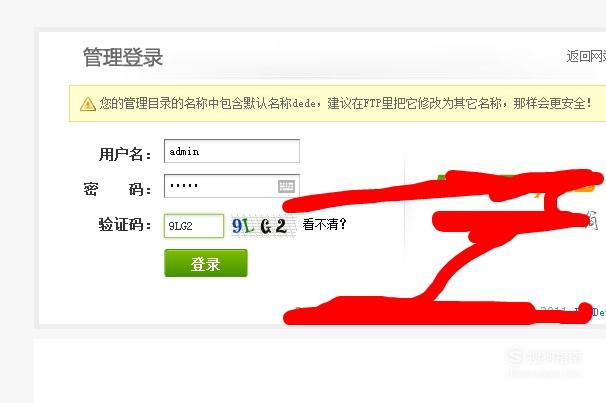Screen dimensions: 606x403
Task: Click the dede security warning banner text
Action: 345,104
